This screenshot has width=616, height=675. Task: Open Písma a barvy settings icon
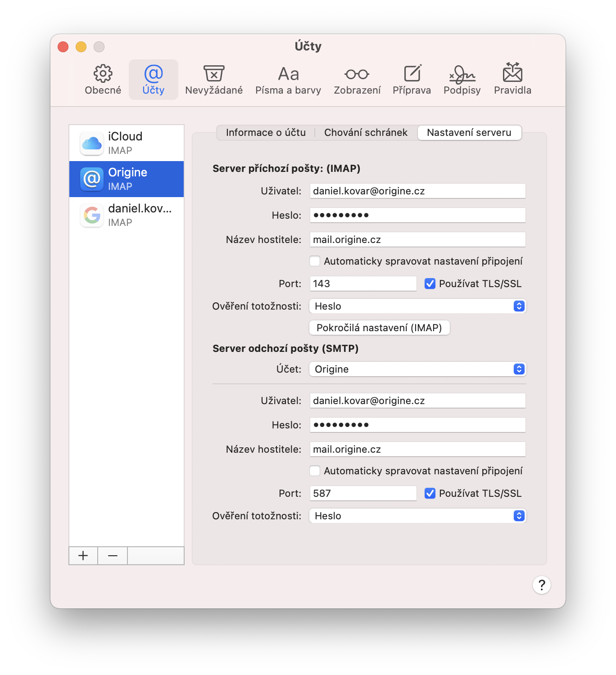(288, 79)
